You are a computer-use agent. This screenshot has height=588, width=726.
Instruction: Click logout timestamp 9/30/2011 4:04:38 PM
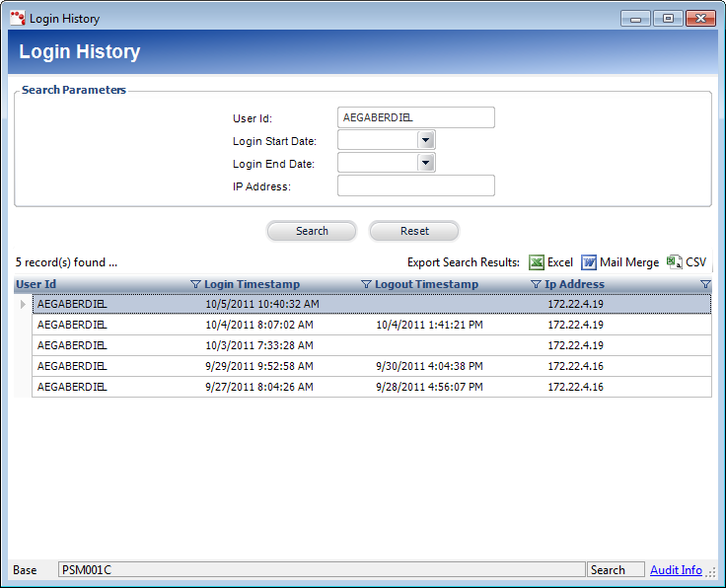coord(429,366)
